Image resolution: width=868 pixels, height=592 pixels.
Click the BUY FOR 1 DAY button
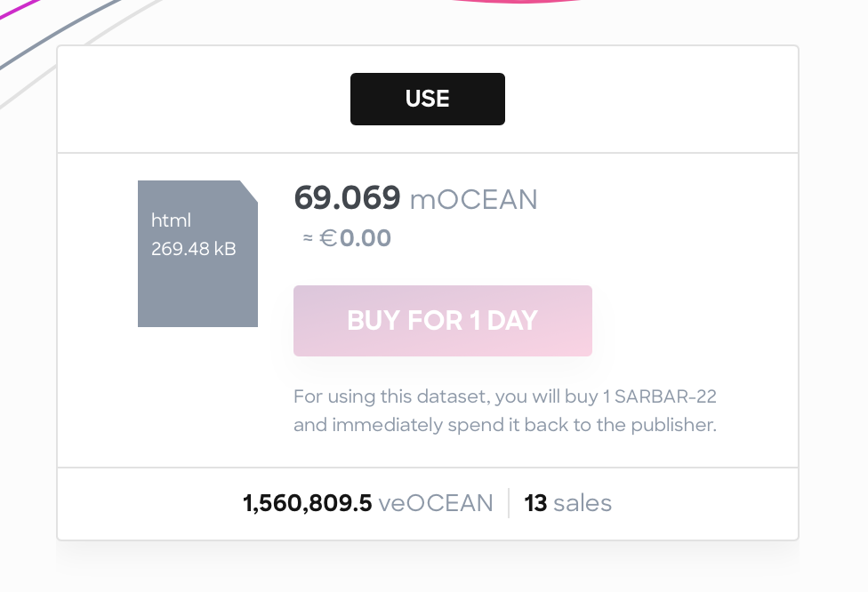coord(442,320)
